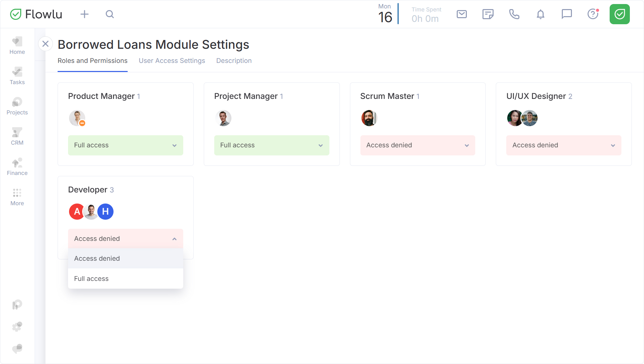644x364 pixels.
Task: Open the chat messages icon
Action: [x=567, y=14]
